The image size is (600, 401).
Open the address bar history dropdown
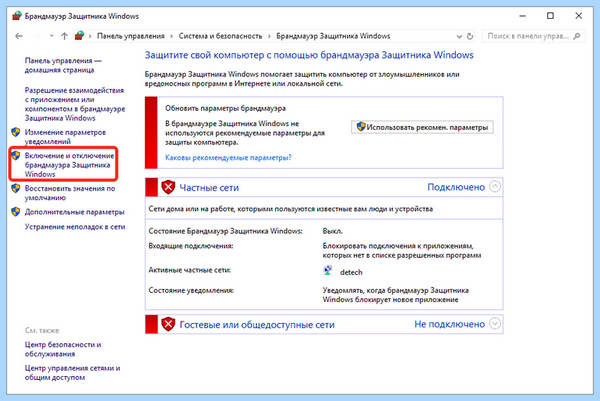[x=459, y=36]
